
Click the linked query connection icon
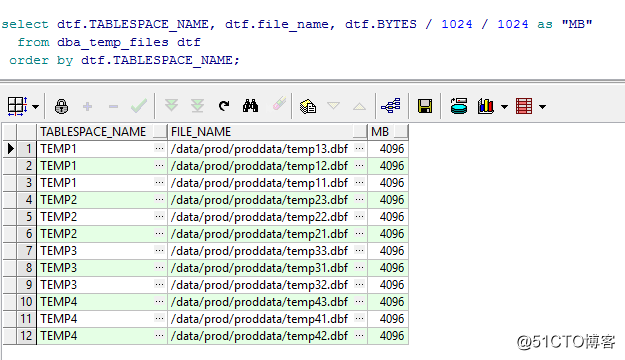pos(391,106)
